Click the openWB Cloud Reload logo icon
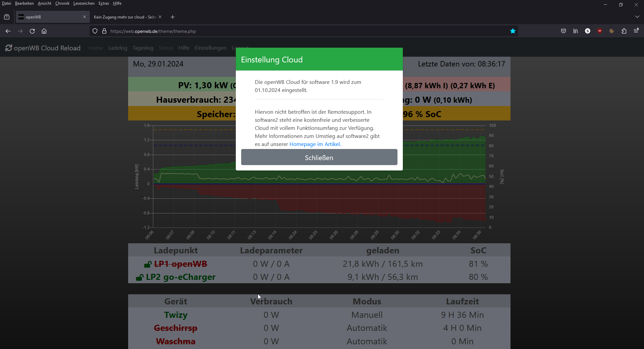Viewport: 644px width, 349px height. tap(9, 48)
